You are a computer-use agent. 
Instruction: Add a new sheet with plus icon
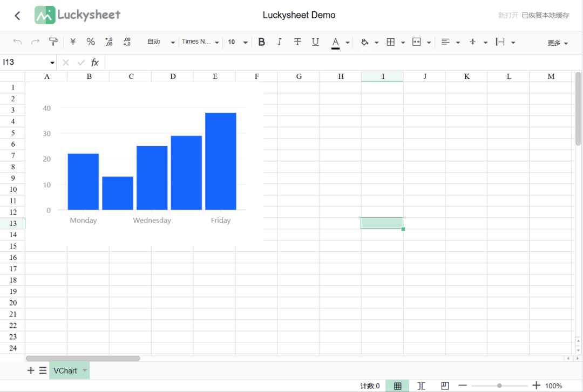[x=31, y=370]
